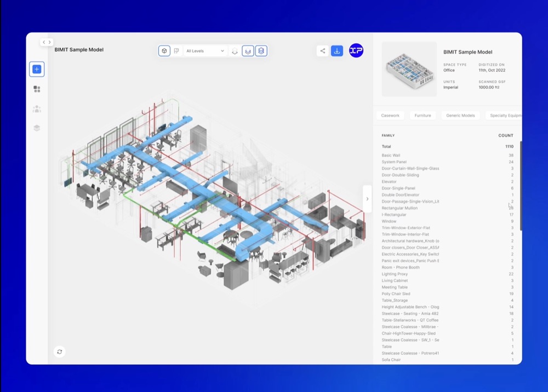Switch to floor plan view mode
The height and width of the screenshot is (392, 548).
click(176, 51)
